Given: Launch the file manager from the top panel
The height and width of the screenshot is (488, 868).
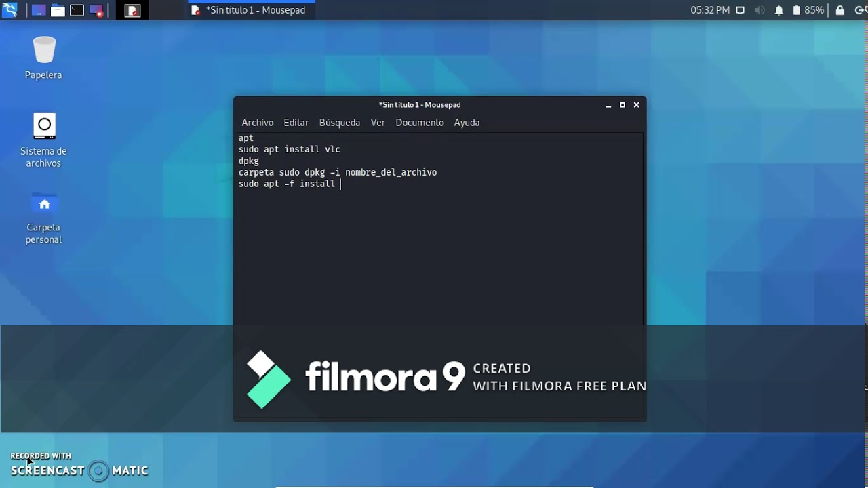Looking at the screenshot, I should [x=58, y=10].
